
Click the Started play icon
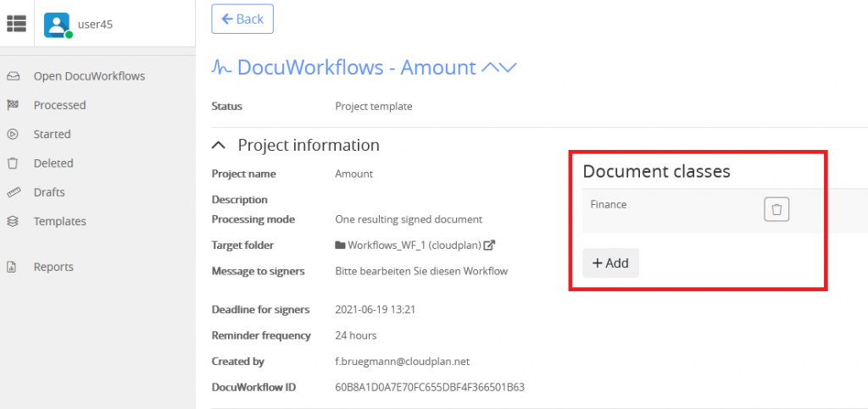tap(13, 135)
